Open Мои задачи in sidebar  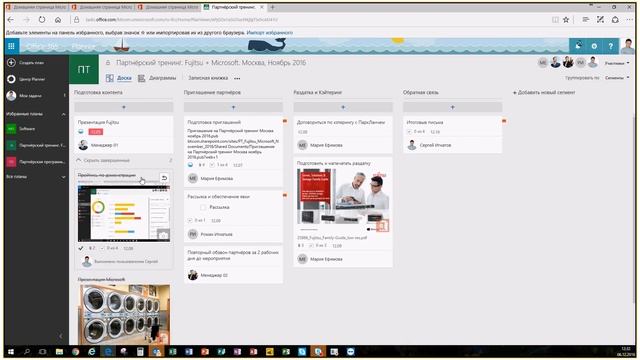coord(30,96)
